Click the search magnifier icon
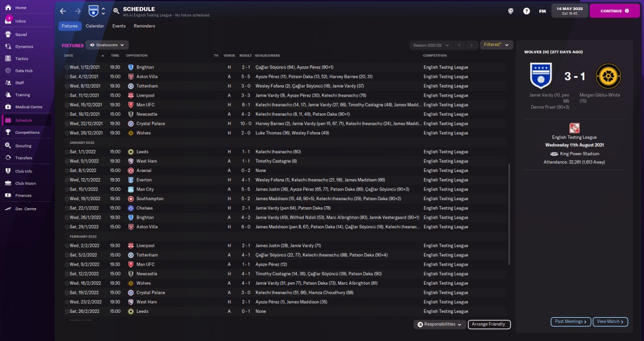Screen dimensions: 644x341 [x=116, y=11]
